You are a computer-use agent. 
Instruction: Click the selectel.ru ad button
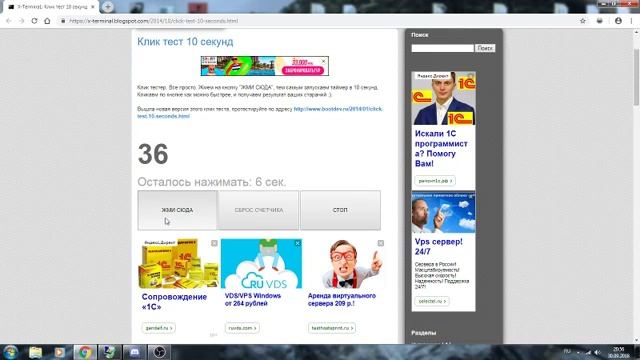pyautogui.click(x=432, y=301)
